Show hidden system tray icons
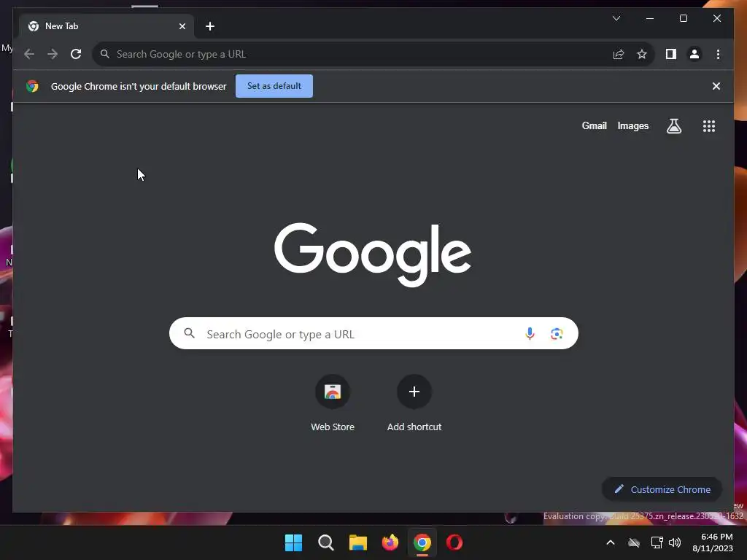The height and width of the screenshot is (560, 747). click(611, 542)
